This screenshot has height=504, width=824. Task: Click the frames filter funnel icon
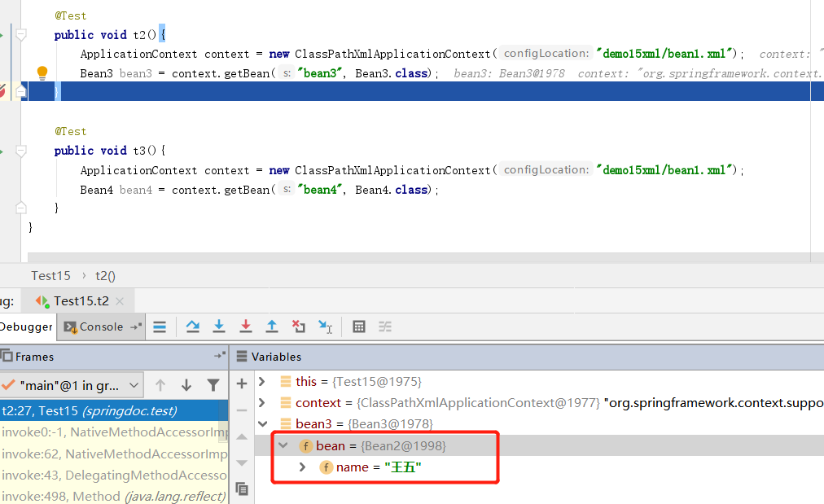click(x=213, y=386)
